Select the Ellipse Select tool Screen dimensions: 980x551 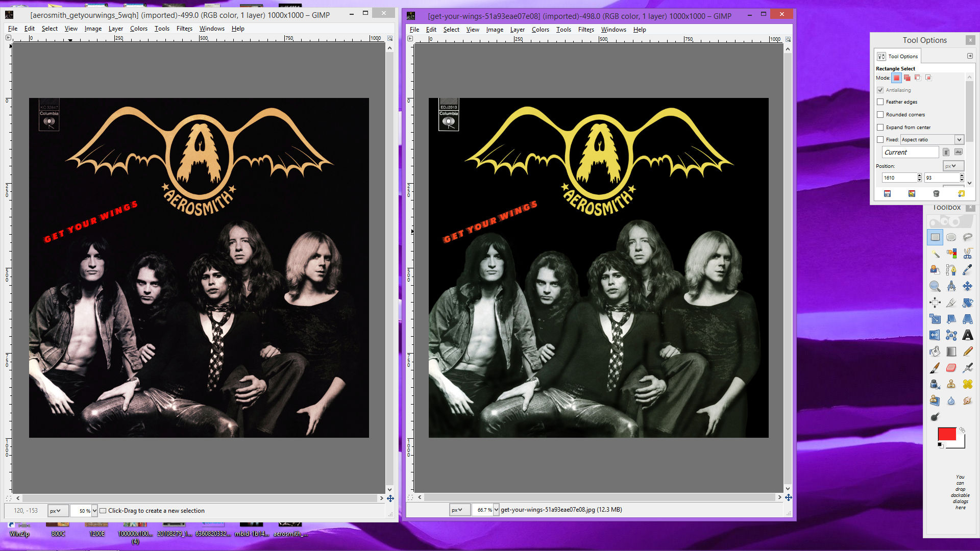951,237
